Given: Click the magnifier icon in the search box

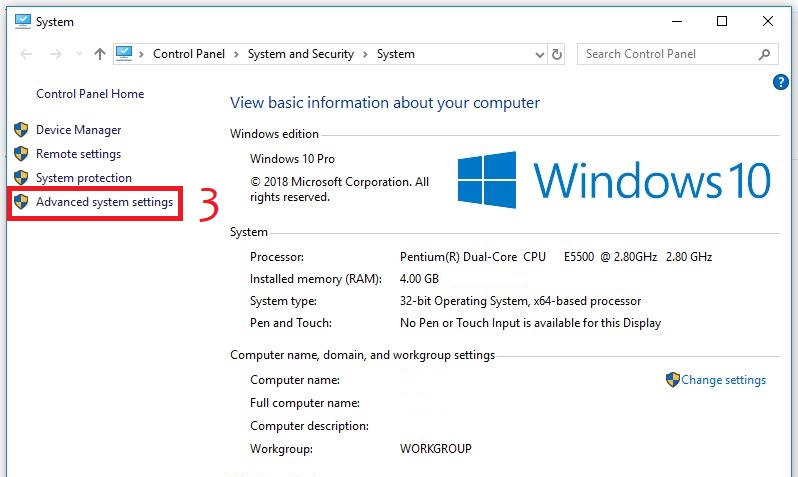Looking at the screenshot, I should point(765,54).
